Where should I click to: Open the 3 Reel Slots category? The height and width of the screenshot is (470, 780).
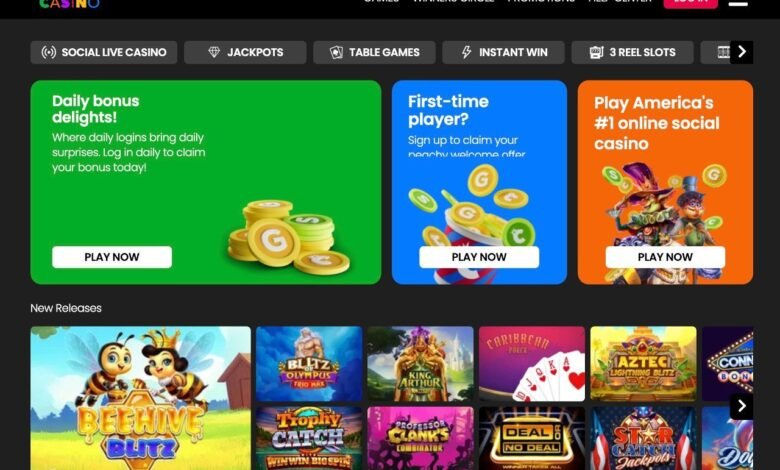click(x=632, y=52)
